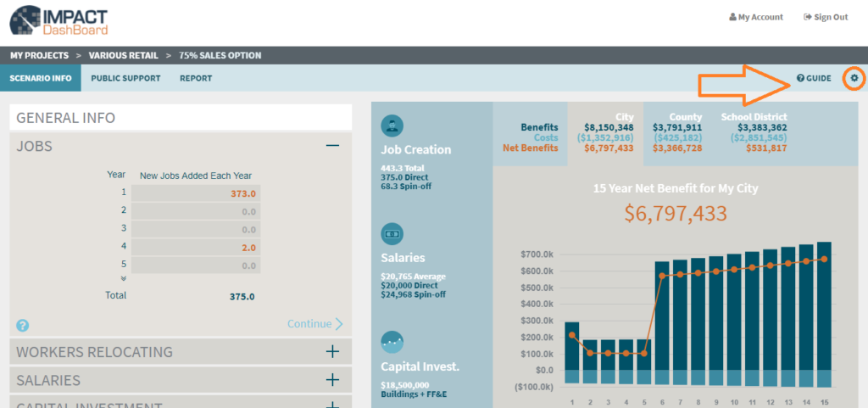Click the $20,765 Average salary text

[x=413, y=277]
